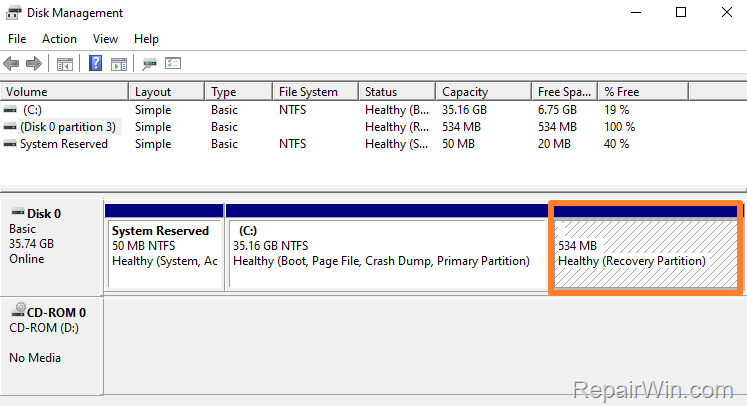Open the Settings checklist toolbar icon

pyautogui.click(x=173, y=64)
